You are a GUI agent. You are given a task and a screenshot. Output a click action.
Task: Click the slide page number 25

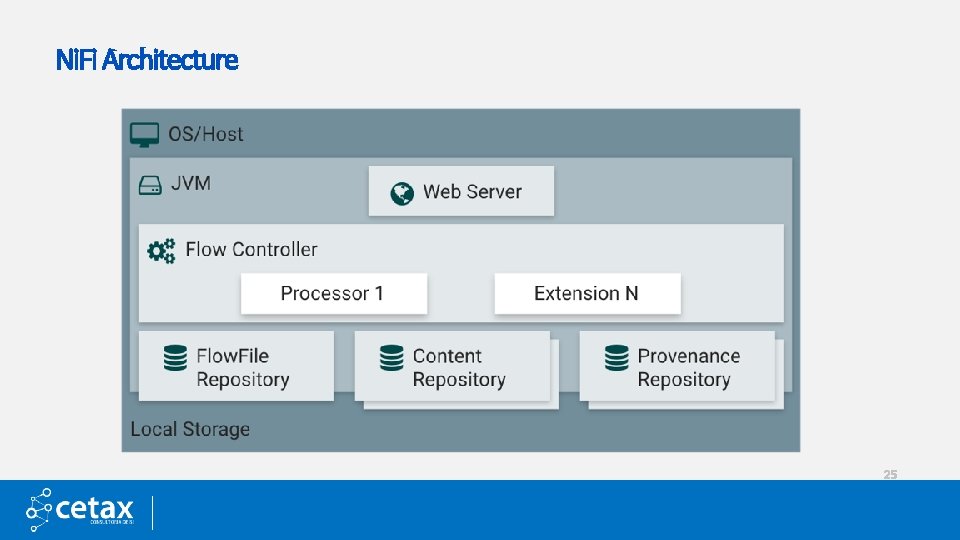point(890,474)
